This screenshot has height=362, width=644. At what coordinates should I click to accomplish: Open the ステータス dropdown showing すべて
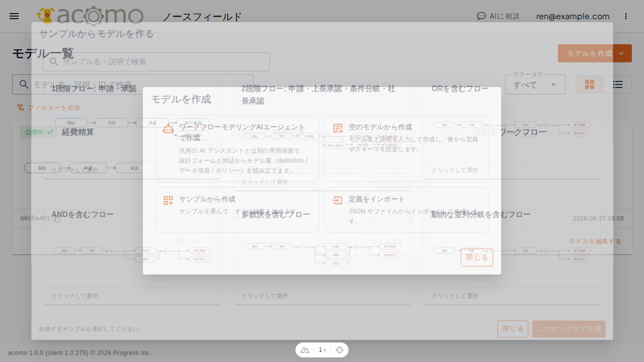pyautogui.click(x=535, y=85)
